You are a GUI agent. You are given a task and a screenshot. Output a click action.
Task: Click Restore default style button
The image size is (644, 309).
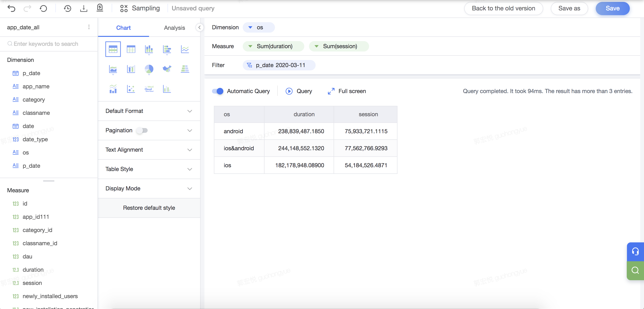149,208
